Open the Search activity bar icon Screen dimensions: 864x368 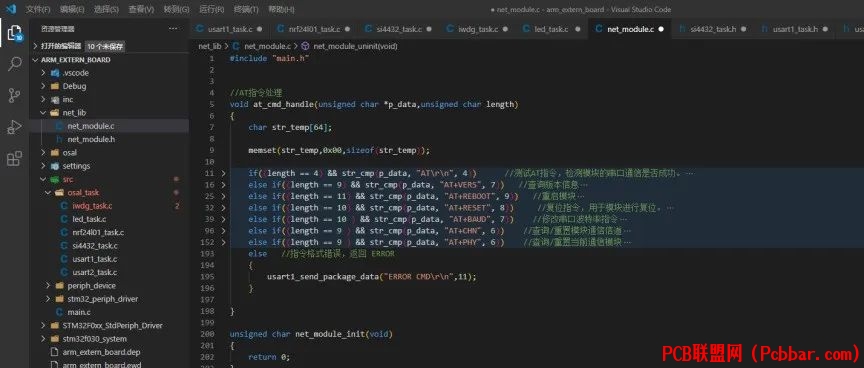[14, 64]
